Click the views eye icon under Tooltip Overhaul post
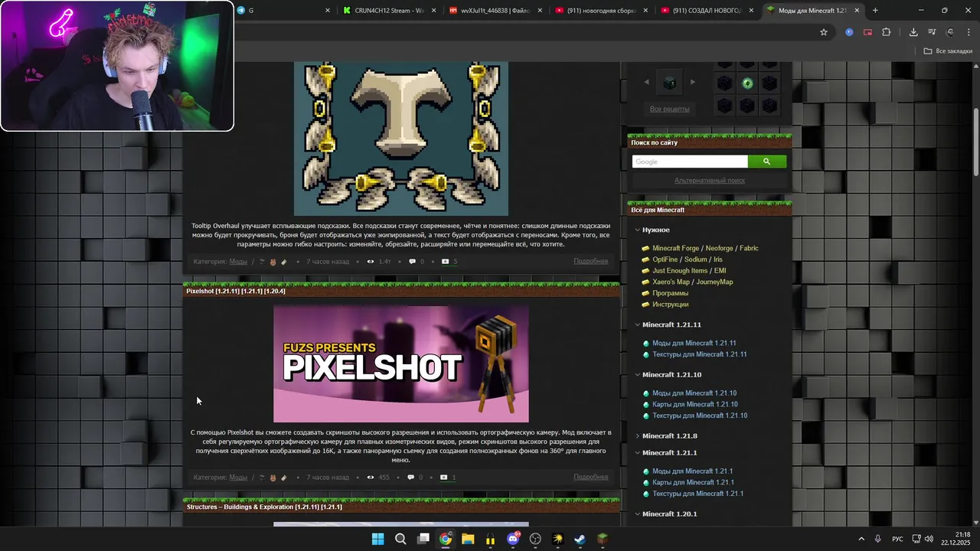The image size is (980, 551). click(x=371, y=262)
